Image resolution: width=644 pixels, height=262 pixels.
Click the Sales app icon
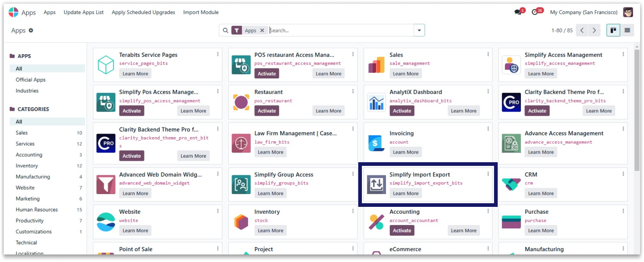(376, 65)
